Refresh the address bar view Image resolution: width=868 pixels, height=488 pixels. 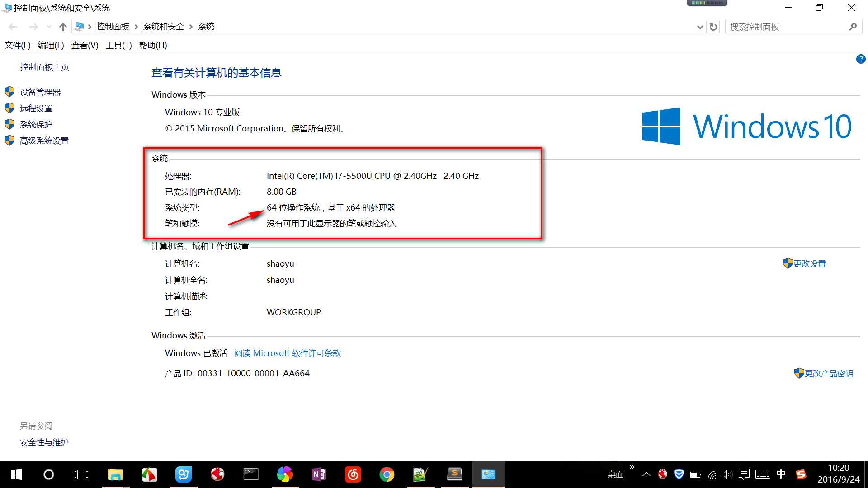click(713, 27)
